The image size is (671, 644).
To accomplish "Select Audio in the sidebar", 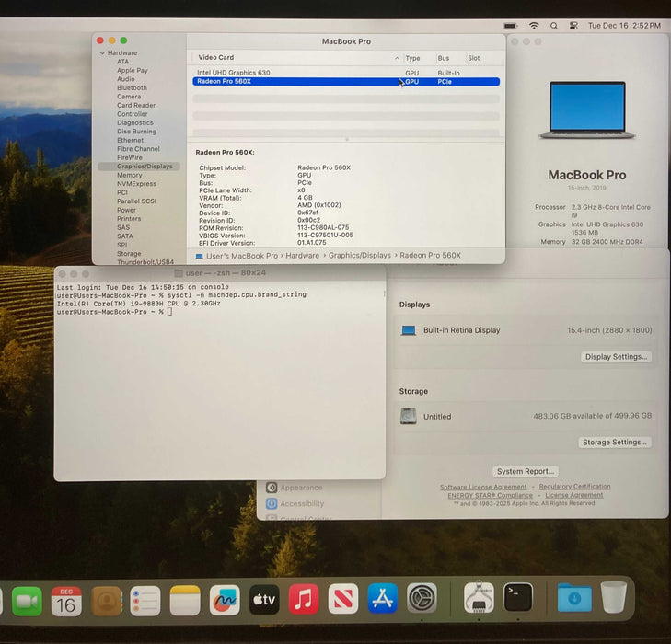I will point(126,79).
